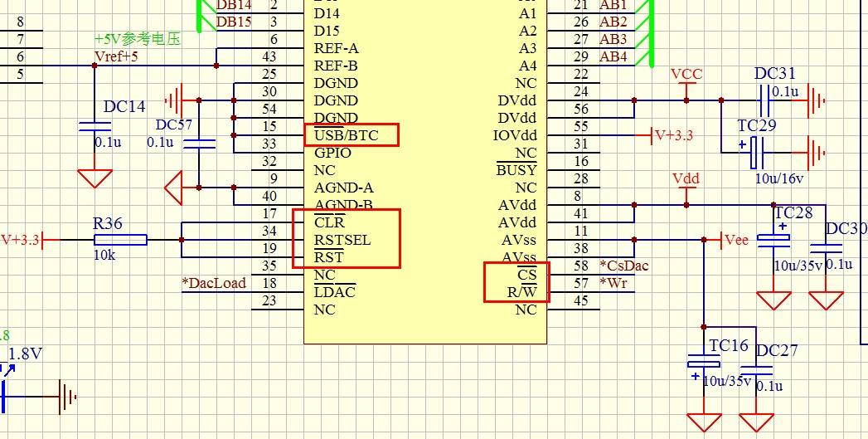
Task: Click the 10u/35v value beside TC16
Action: click(727, 382)
